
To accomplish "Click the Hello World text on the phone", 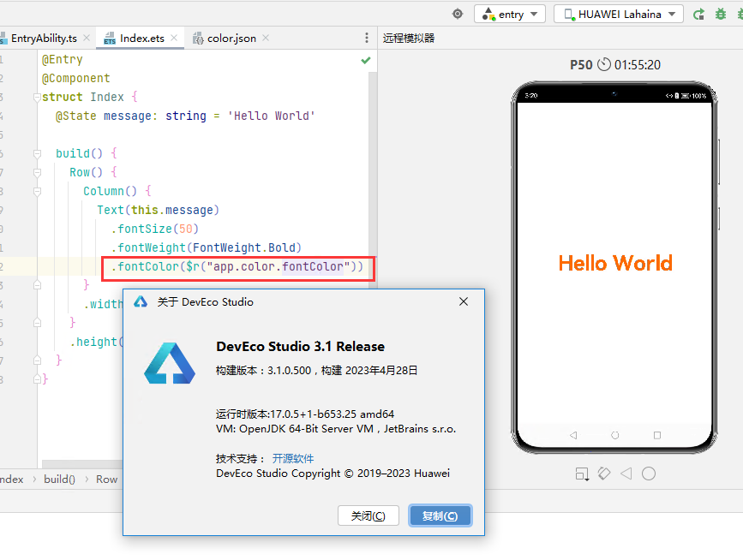I will (x=615, y=263).
